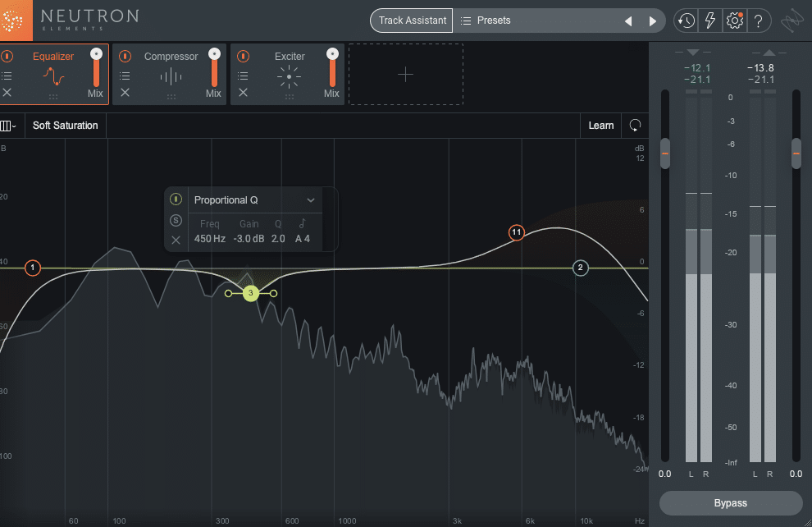Screen dimensions: 812x527
Task: Click the 450 Hz frequency value
Action: (210, 239)
